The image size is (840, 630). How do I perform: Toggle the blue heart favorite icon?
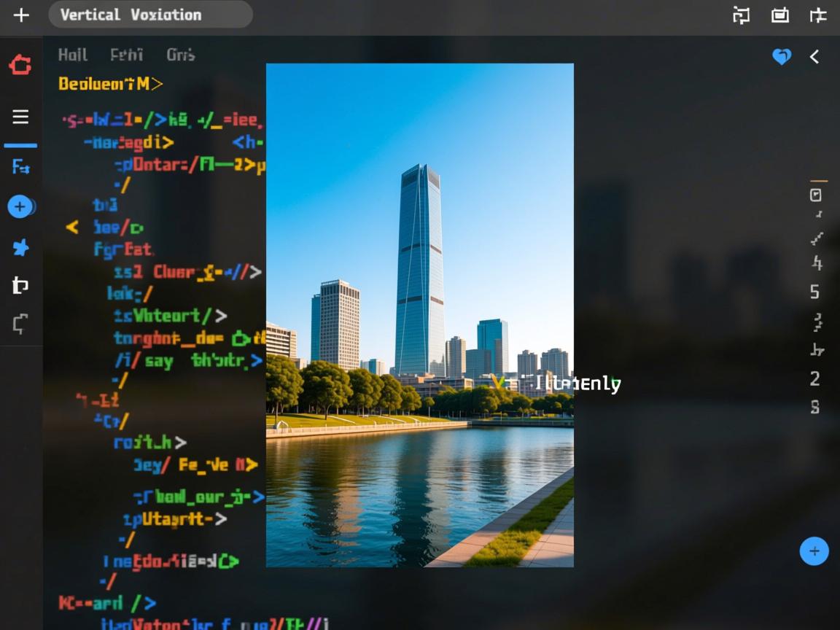(x=782, y=57)
